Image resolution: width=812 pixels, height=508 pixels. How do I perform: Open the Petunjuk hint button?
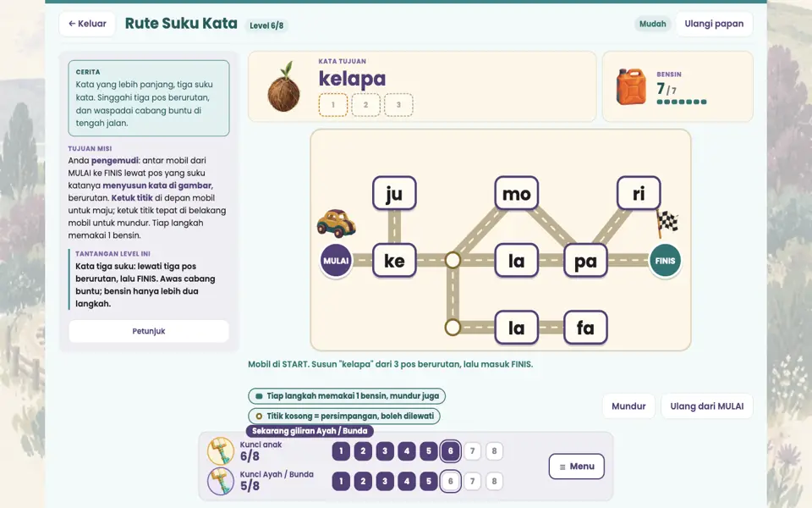pyautogui.click(x=149, y=331)
